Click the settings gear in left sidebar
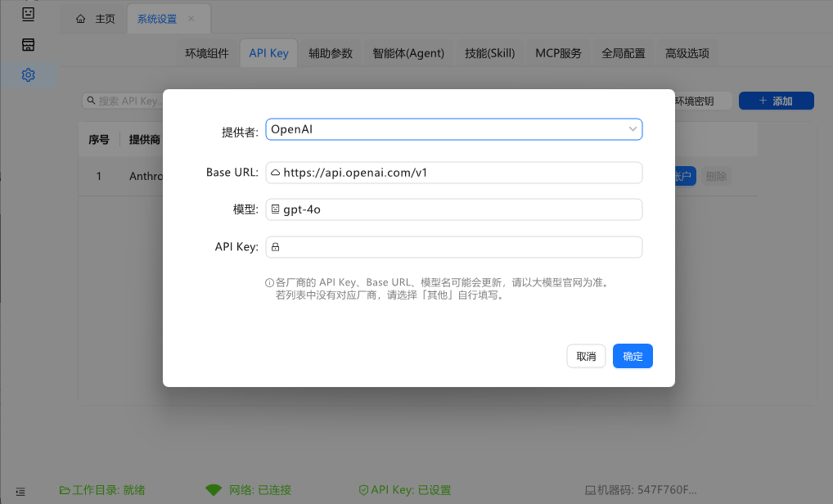The width and height of the screenshot is (833, 504). pos(28,75)
